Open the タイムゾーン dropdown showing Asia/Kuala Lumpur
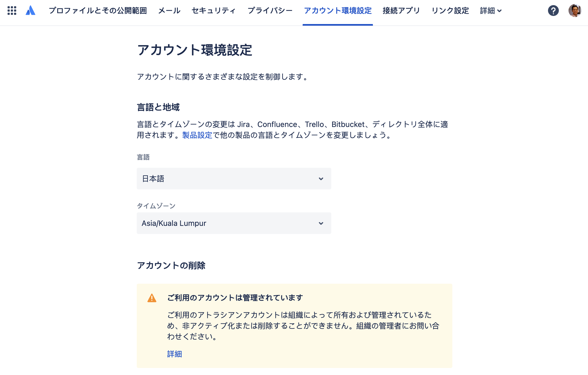Viewport: 588px width, 375px height. click(234, 223)
